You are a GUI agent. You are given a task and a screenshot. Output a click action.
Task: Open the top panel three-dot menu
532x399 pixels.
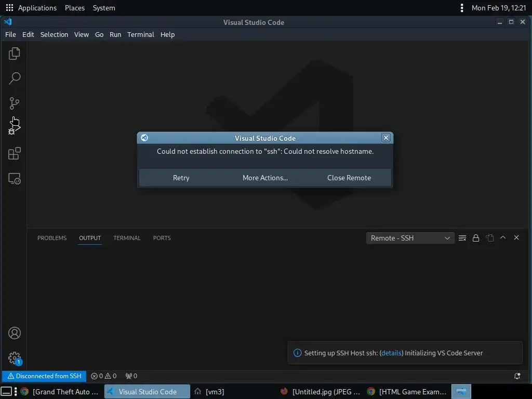461,8
